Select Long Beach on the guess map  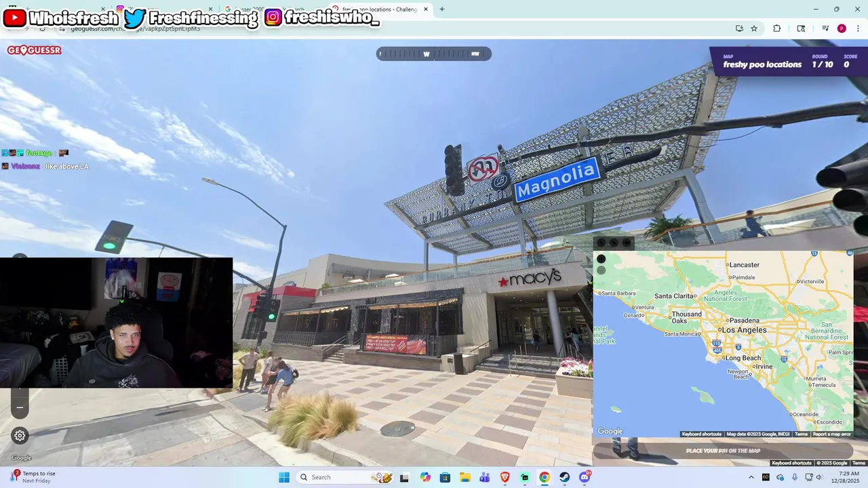click(743, 358)
